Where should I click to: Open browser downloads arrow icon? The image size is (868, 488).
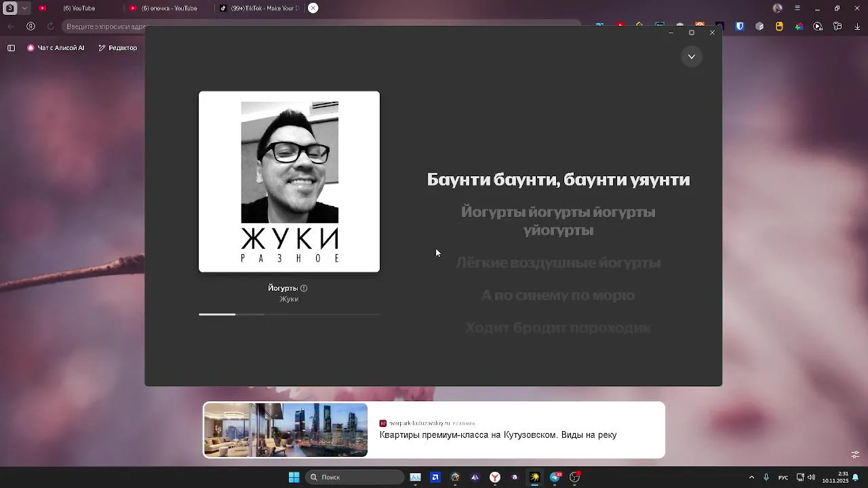[857, 26]
